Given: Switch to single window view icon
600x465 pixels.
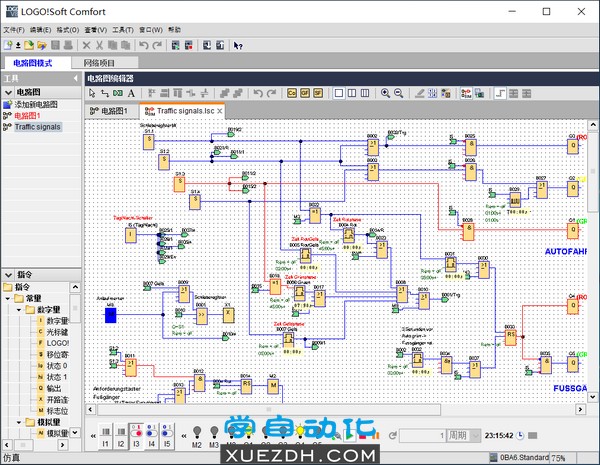Looking at the screenshot, I should tap(339, 93).
